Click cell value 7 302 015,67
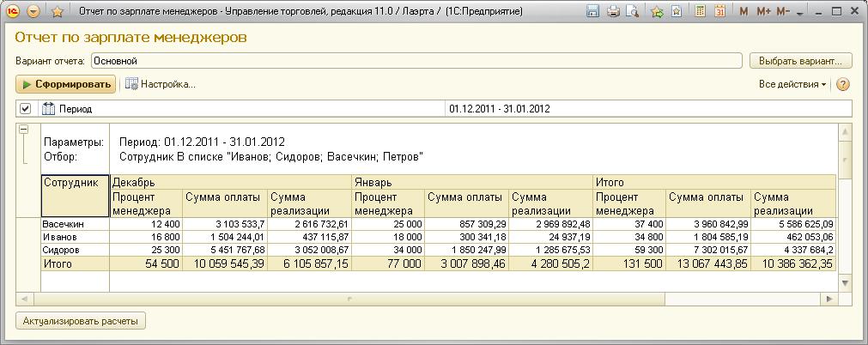 tap(708, 249)
